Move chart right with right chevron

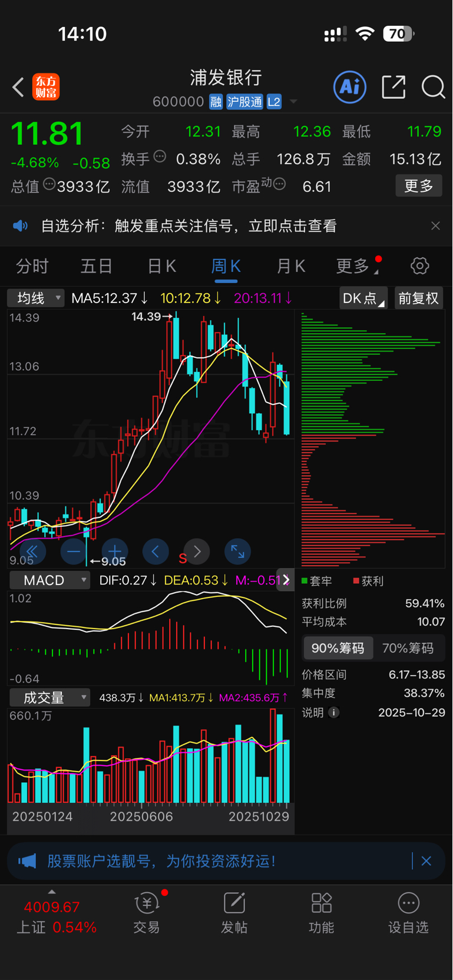click(197, 552)
